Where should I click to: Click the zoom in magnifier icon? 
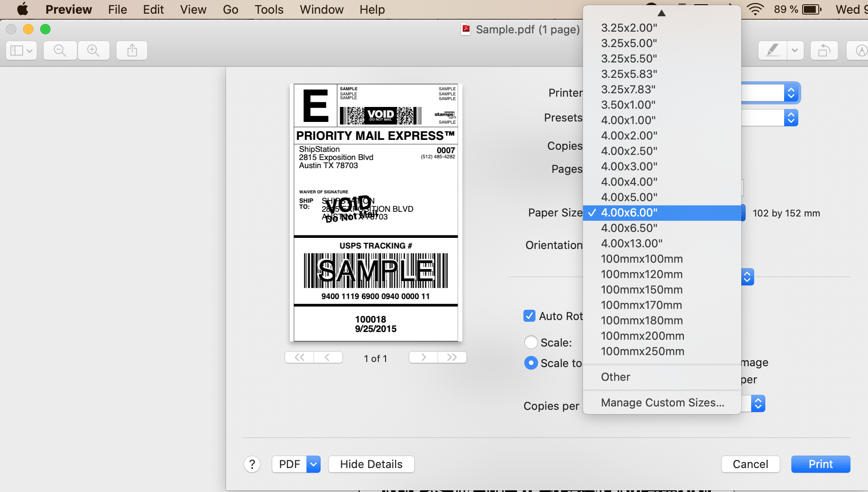tap(93, 50)
